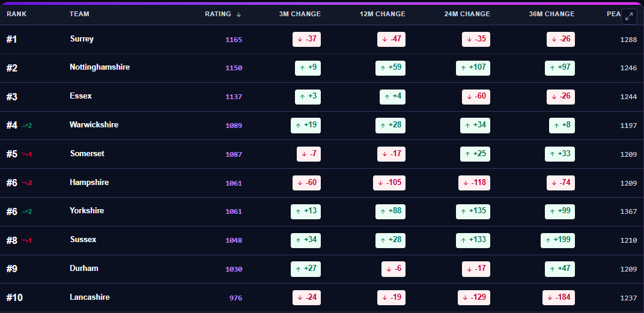Click Somerset's -7 3M change badge
Viewport: 644px width, 313px height.
coord(309,154)
